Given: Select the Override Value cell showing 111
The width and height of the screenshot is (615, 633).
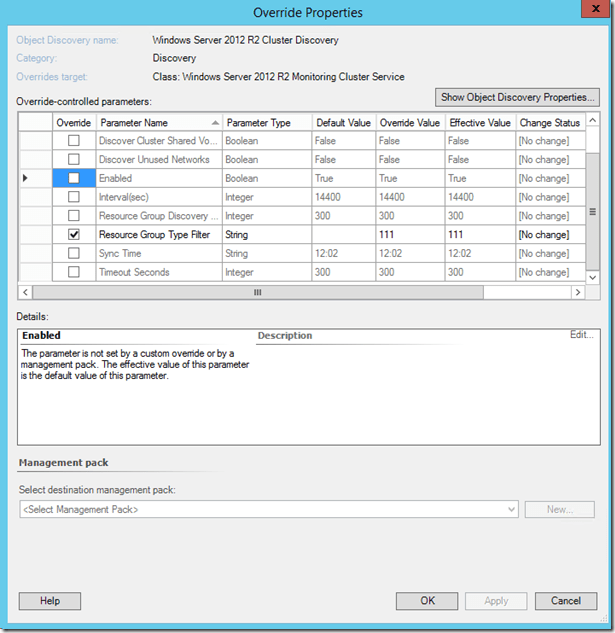Looking at the screenshot, I should [410, 235].
